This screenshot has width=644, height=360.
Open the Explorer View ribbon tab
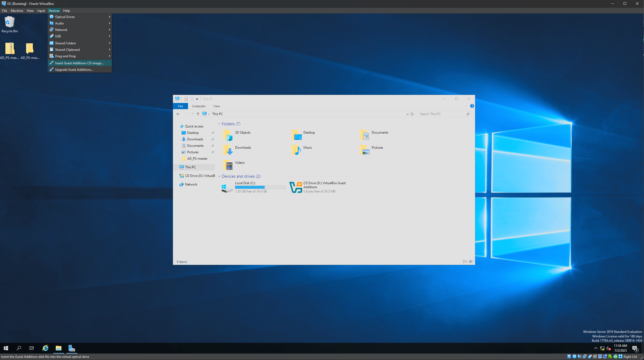(x=217, y=106)
